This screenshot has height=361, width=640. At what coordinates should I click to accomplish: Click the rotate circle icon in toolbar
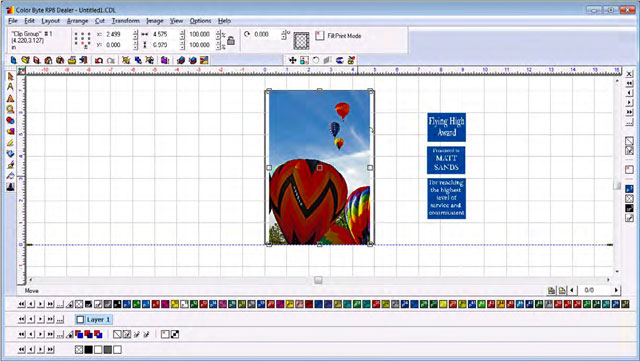[x=316, y=60]
